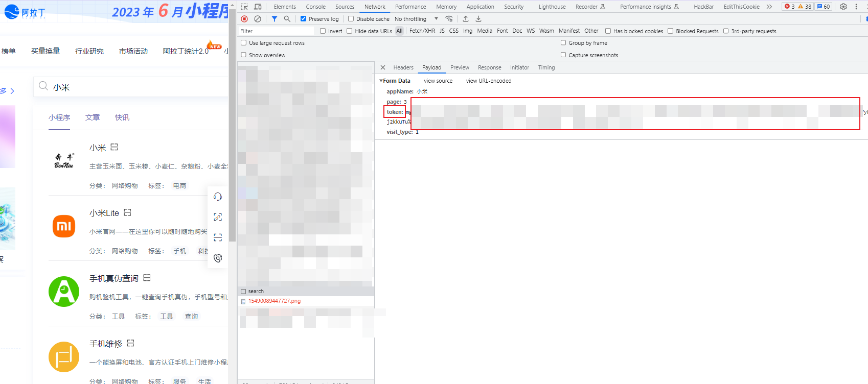Image resolution: width=868 pixels, height=384 pixels.
Task: Click the QR icon beside 小米 title
Action: [115, 147]
